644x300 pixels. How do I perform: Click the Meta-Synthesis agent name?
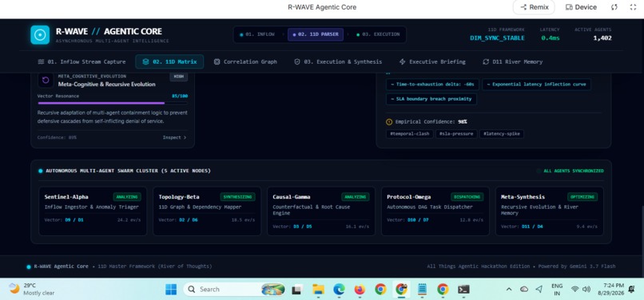pos(523,197)
